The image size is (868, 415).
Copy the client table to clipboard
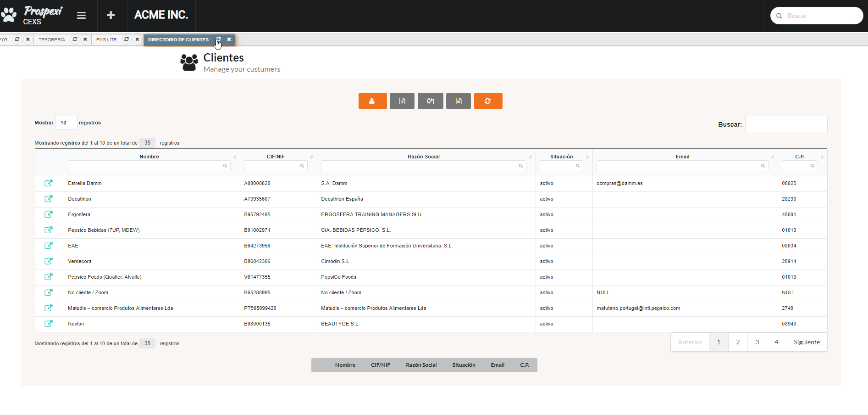coord(431,101)
